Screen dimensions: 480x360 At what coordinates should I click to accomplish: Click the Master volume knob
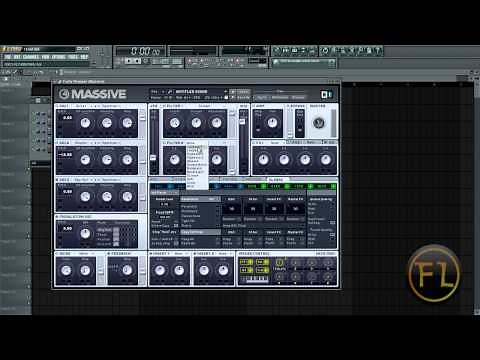coord(319,123)
